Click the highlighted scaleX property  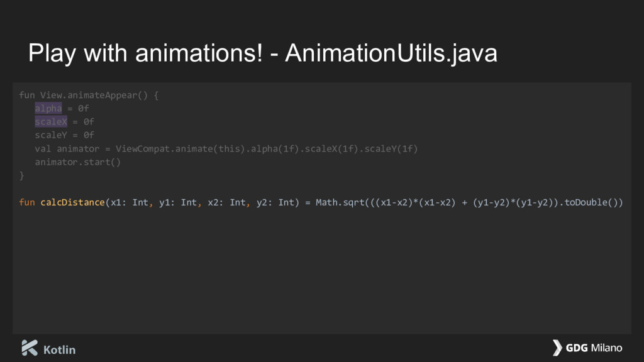[51, 121]
